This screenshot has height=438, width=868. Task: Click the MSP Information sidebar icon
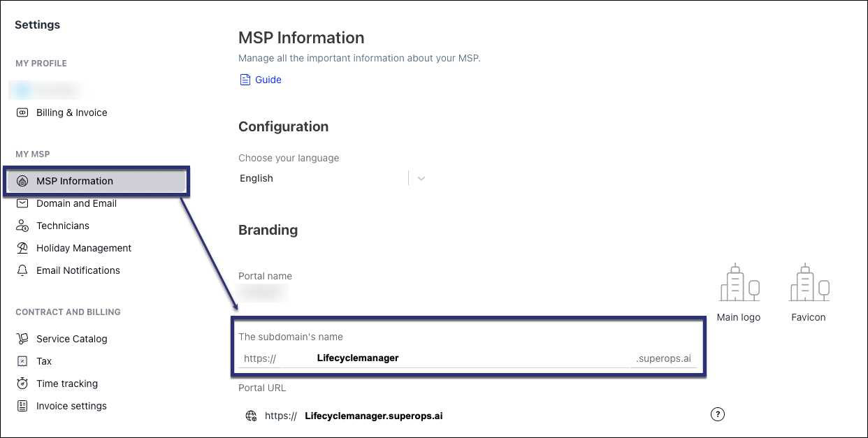point(22,181)
